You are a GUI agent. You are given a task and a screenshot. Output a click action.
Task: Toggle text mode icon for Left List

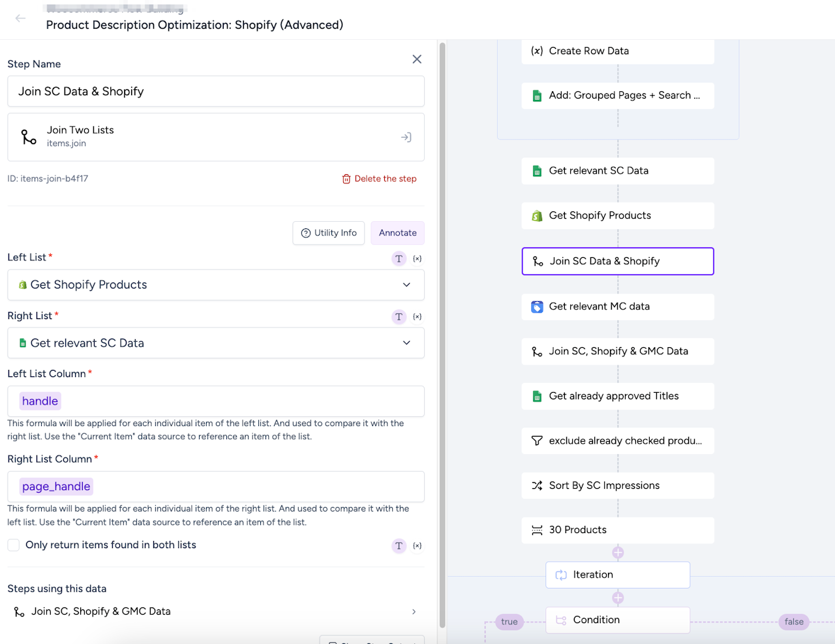point(399,259)
